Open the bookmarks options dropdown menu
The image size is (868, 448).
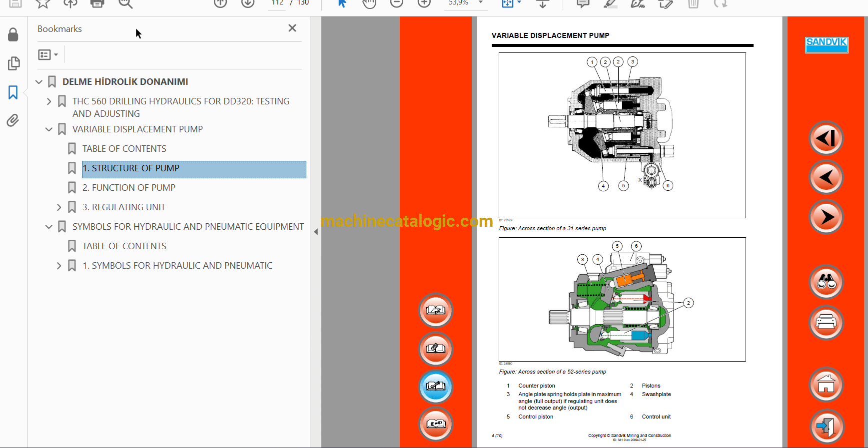tap(48, 54)
